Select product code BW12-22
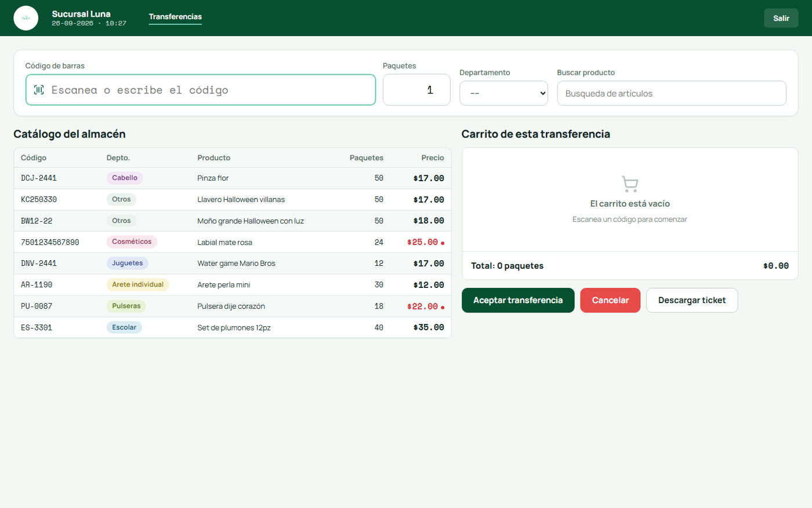 pos(37,221)
